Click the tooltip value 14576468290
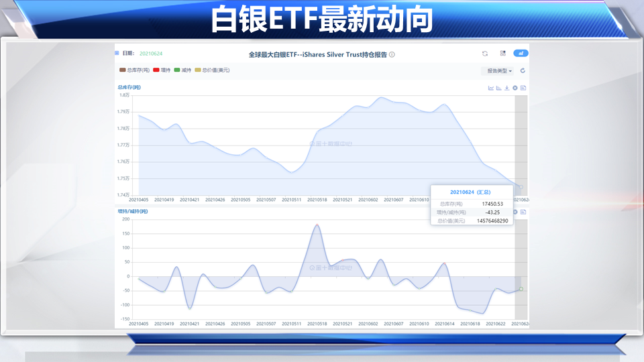The image size is (644, 362). 492,221
